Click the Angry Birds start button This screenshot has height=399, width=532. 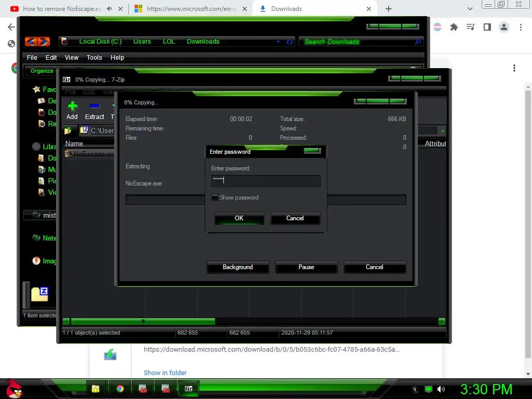[14, 389]
